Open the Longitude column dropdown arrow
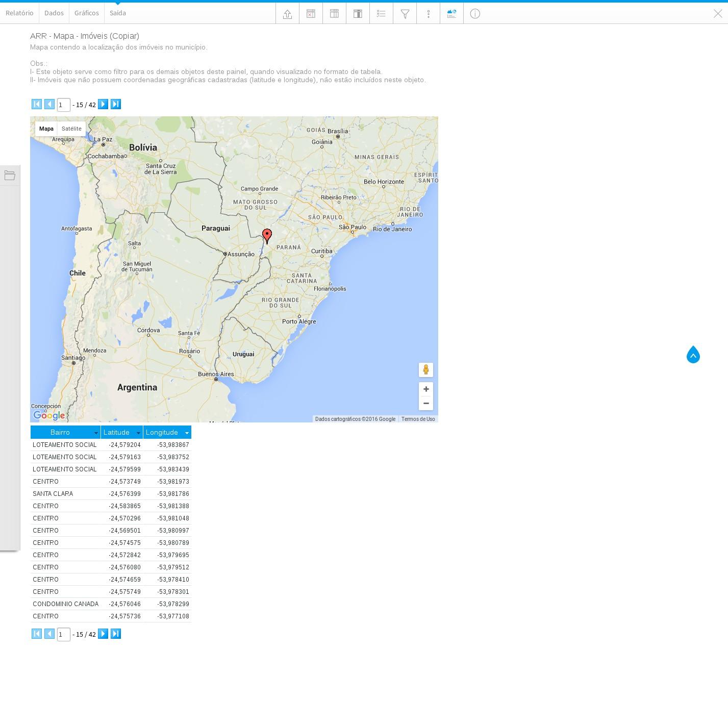The width and height of the screenshot is (728, 725). (187, 433)
